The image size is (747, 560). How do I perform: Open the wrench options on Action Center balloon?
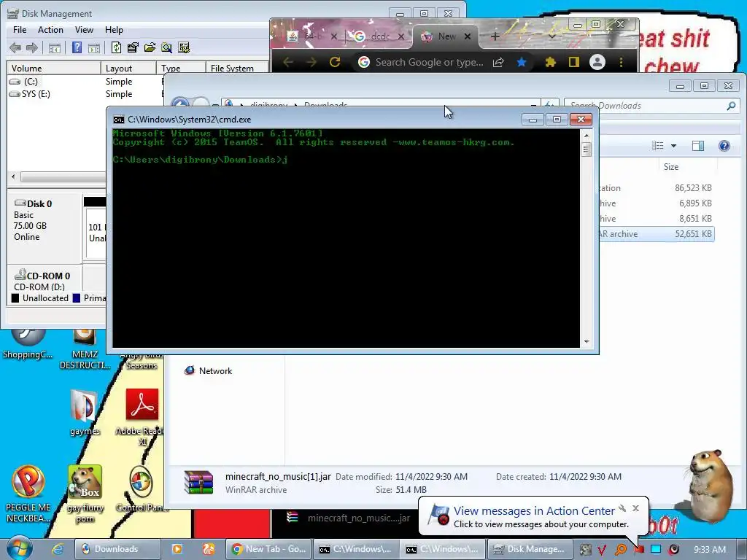click(622, 508)
